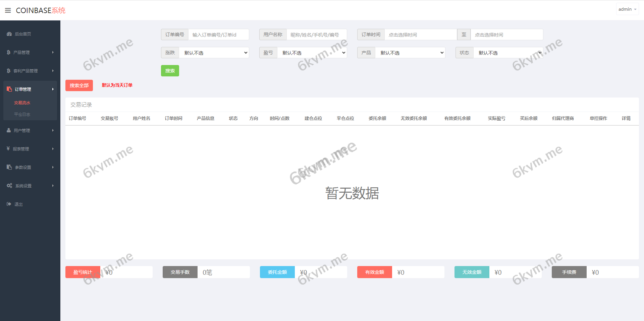This screenshot has width=644, height=321.
Task: Switch to the 交易流水 submenu item
Action: click(22, 103)
